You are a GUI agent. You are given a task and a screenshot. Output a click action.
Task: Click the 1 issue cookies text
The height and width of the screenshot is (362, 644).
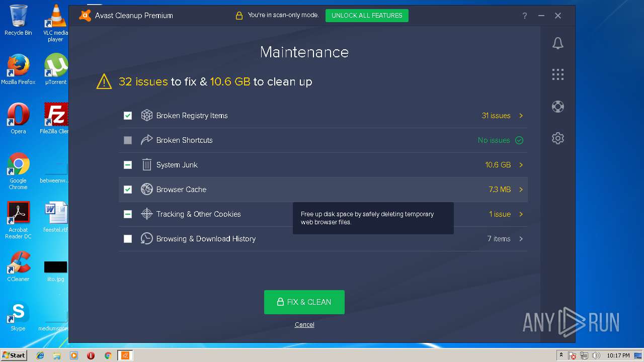tap(500, 214)
